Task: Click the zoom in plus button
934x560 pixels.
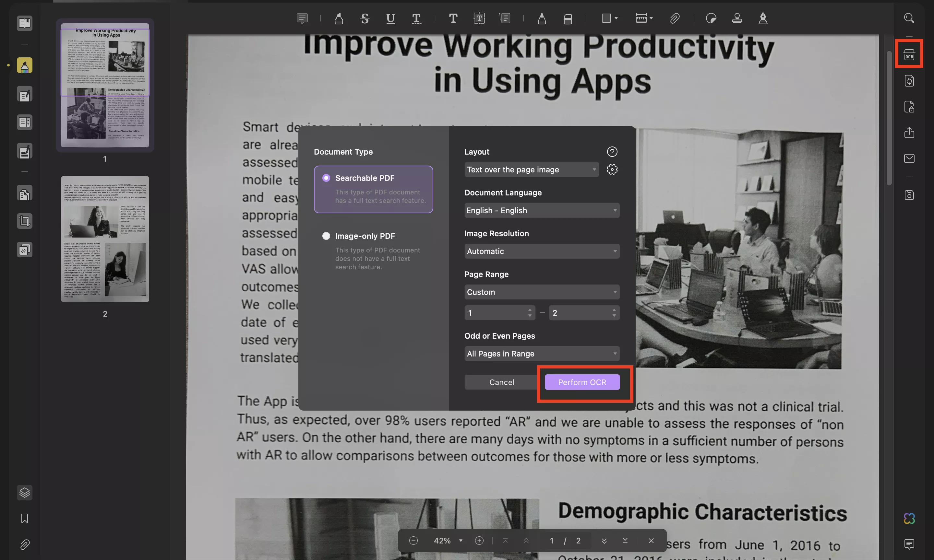Action: [479, 541]
